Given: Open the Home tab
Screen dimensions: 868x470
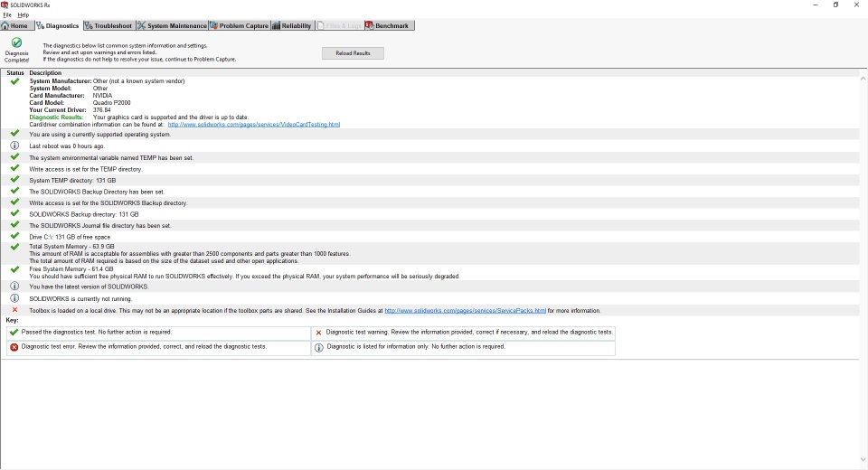Looking at the screenshot, I should (15, 25).
